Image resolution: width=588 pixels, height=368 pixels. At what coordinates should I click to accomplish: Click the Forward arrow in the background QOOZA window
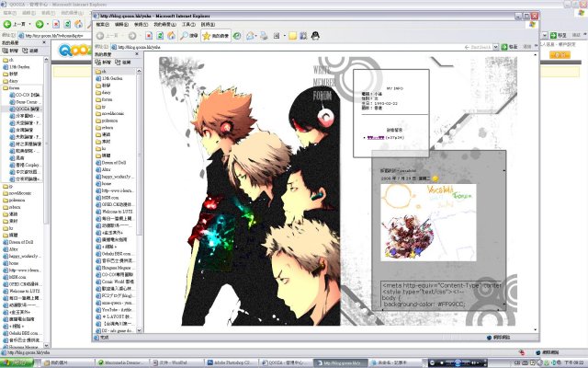point(40,24)
